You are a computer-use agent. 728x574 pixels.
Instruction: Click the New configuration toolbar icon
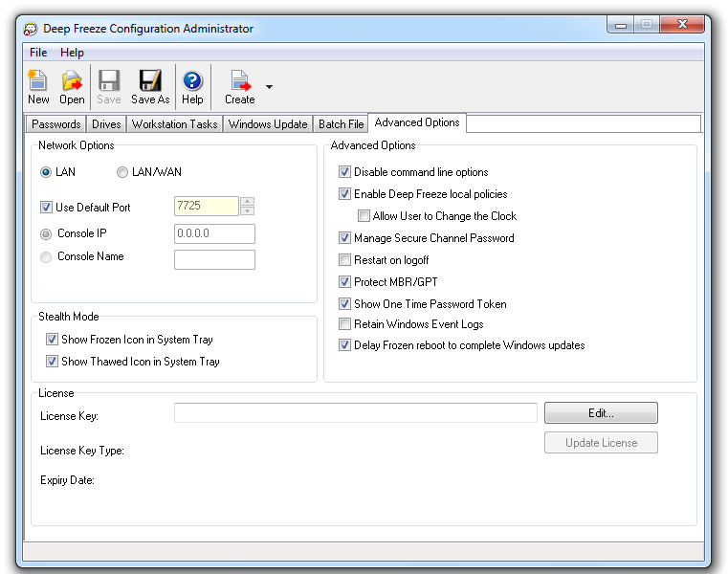click(37, 86)
